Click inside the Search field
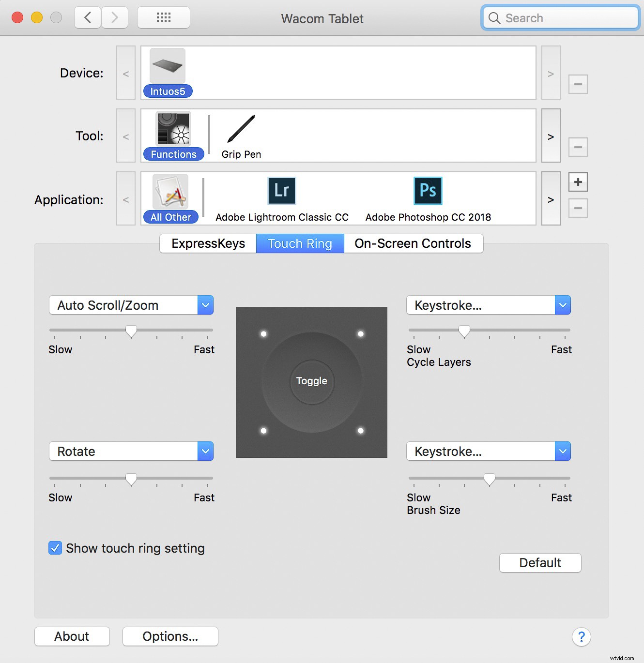The height and width of the screenshot is (663, 644). coord(559,18)
